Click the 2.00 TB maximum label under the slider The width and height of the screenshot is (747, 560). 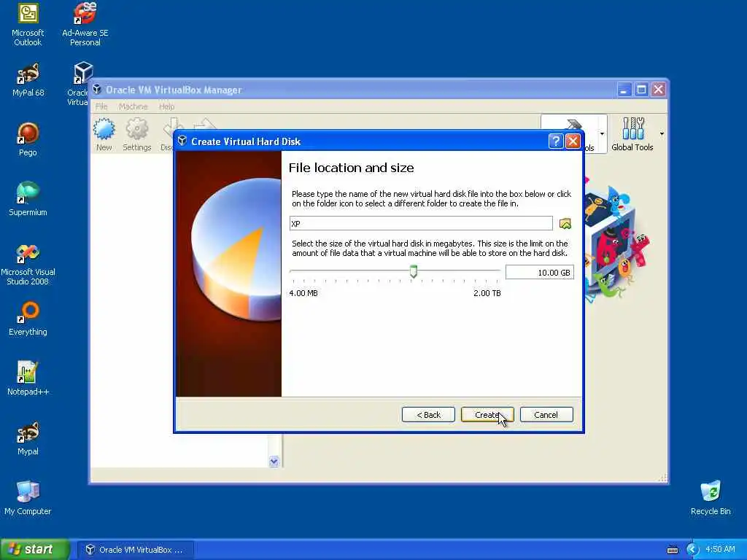487,293
